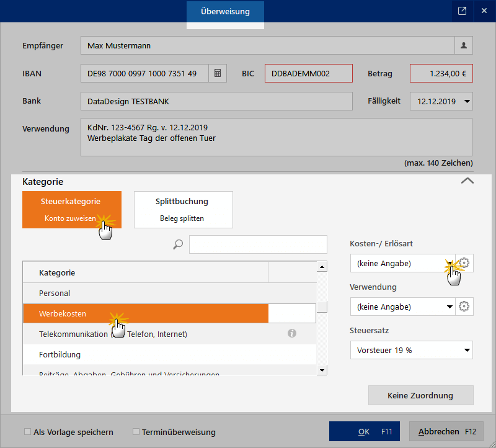The height and width of the screenshot is (448, 496).
Task: Select Steuerkategorie Konto zuweisen tile
Action: coord(72,210)
